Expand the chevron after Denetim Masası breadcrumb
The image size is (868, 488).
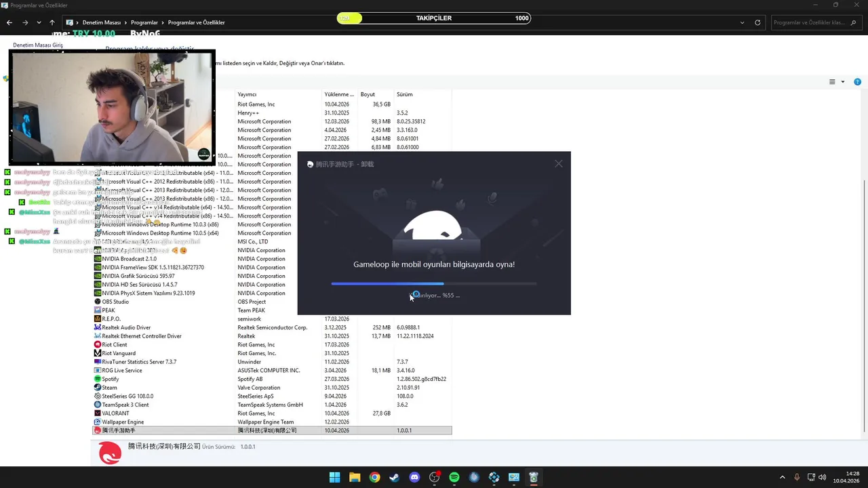coord(126,22)
